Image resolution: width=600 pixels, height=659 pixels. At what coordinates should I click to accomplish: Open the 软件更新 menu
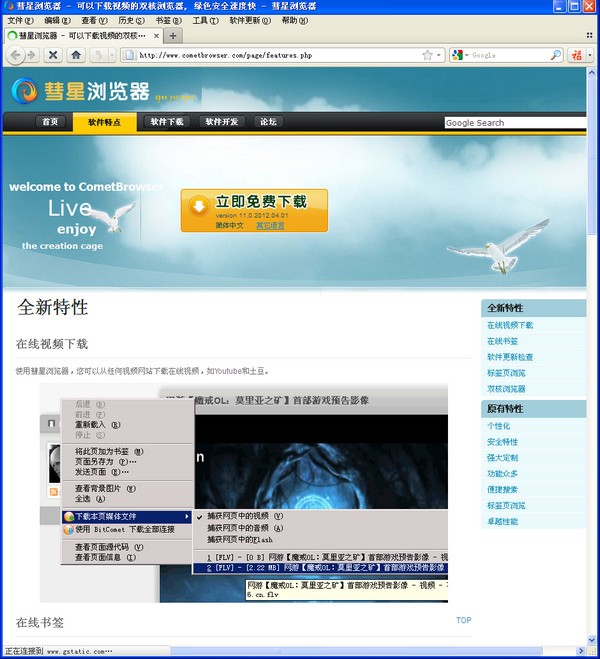click(250, 20)
